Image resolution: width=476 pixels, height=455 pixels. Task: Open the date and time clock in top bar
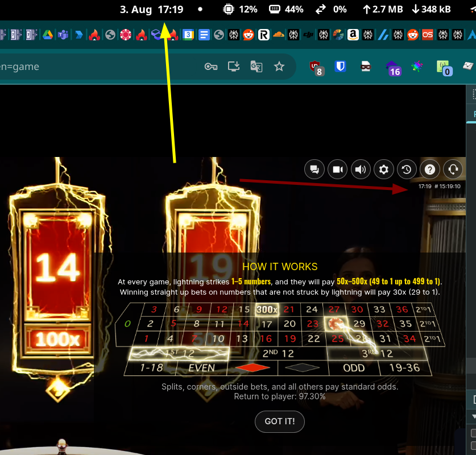coord(151,9)
